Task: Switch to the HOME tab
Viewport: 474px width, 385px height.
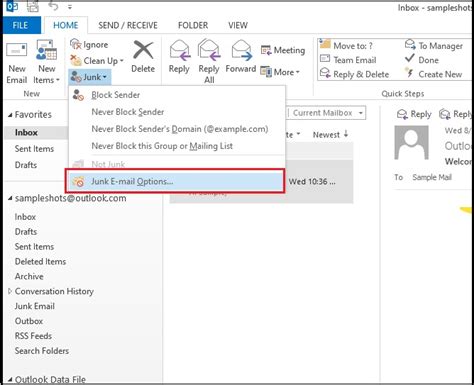Action: tap(66, 25)
